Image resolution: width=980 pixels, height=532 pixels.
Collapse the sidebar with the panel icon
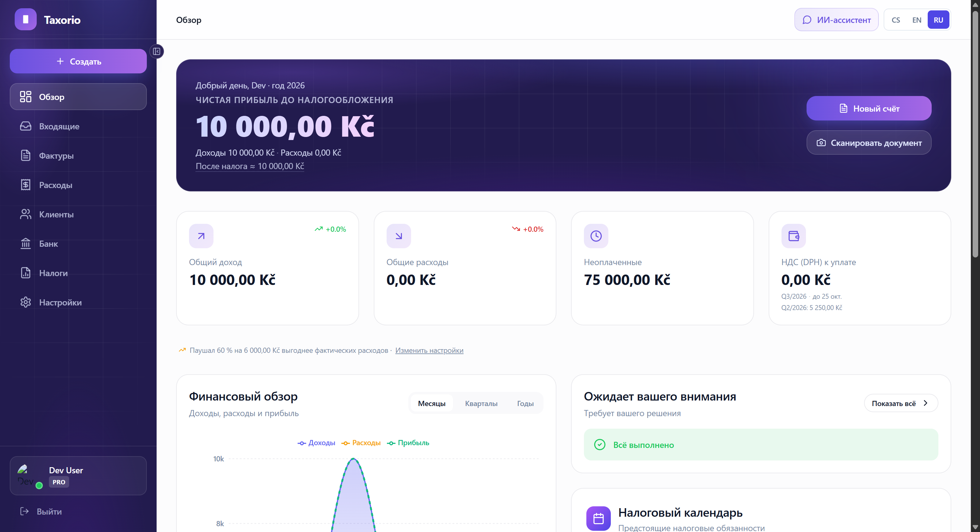(x=156, y=51)
